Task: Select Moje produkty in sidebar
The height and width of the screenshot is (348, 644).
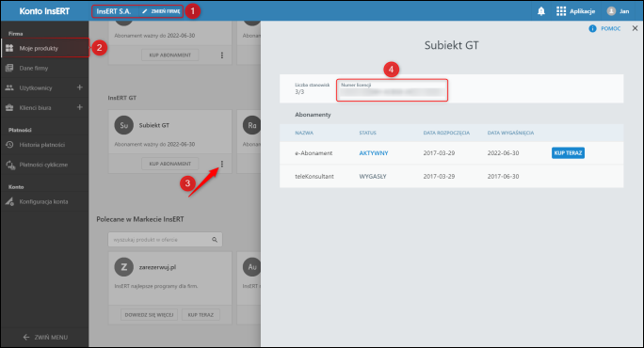Action: pos(45,48)
